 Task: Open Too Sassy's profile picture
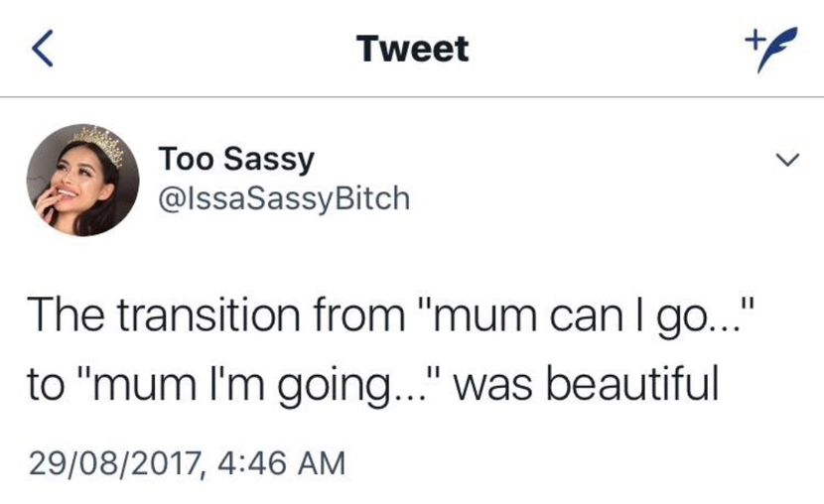click(x=81, y=181)
